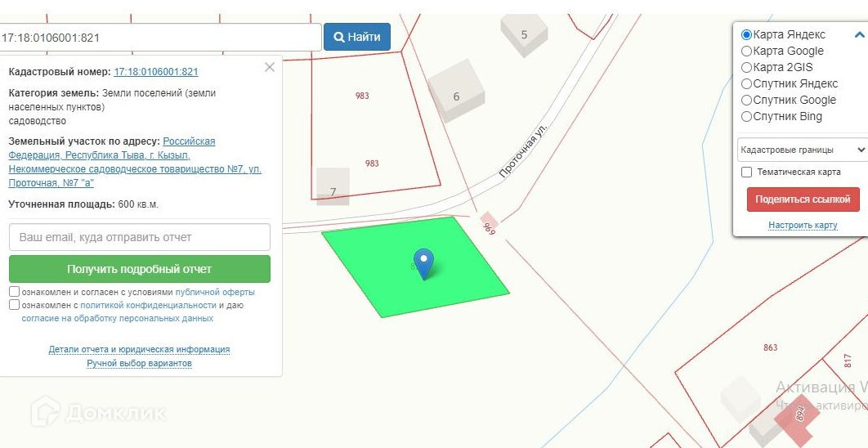Click the blue map pin marker

click(423, 262)
